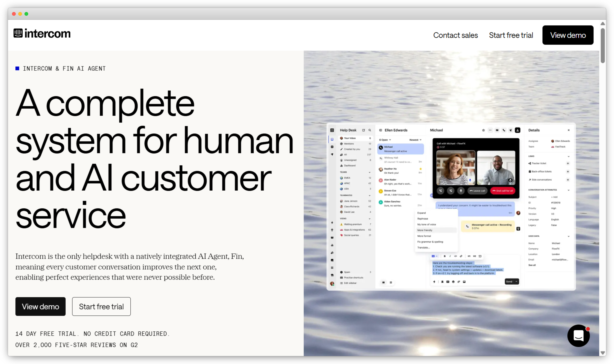The height and width of the screenshot is (364, 614).
Task: Open the Send options arrow
Action: click(x=516, y=282)
